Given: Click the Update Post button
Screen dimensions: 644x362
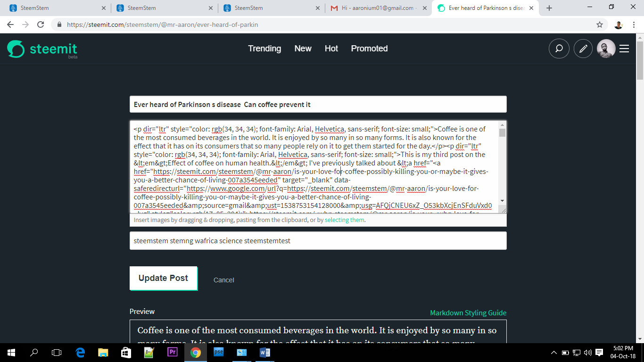Looking at the screenshot, I should coord(164,278).
